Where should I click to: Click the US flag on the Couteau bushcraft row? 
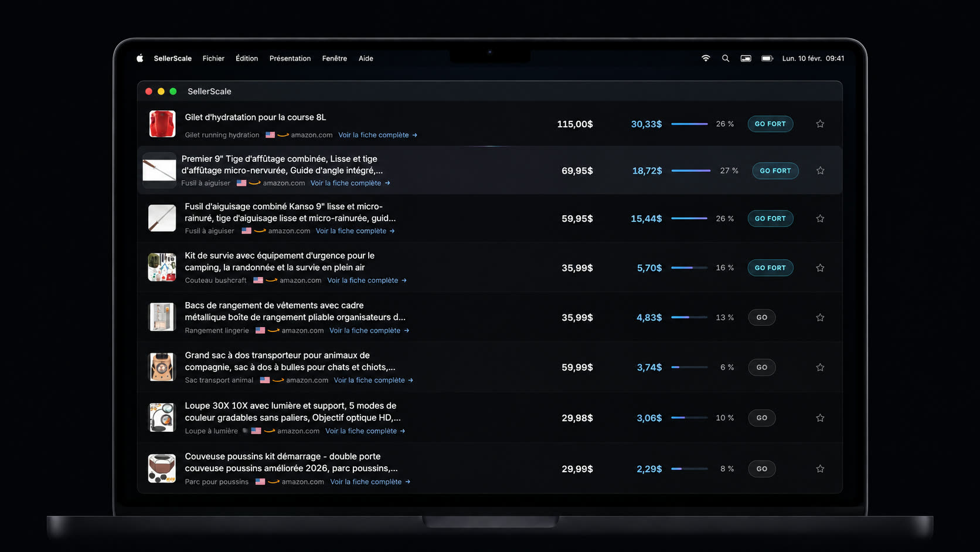[x=258, y=280]
